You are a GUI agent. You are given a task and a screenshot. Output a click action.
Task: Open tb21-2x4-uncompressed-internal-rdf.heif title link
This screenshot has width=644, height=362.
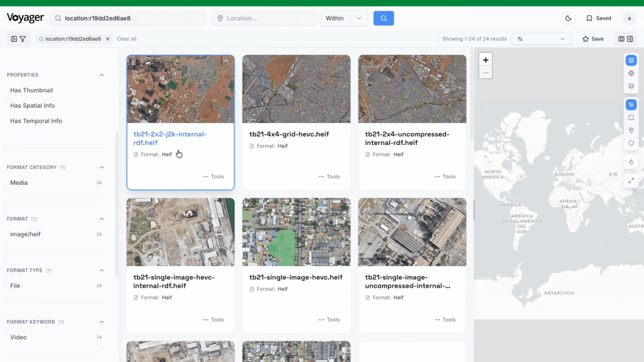(x=407, y=138)
